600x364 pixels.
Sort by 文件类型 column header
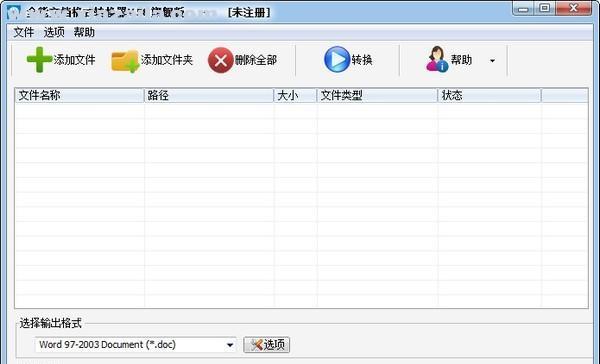click(x=377, y=95)
